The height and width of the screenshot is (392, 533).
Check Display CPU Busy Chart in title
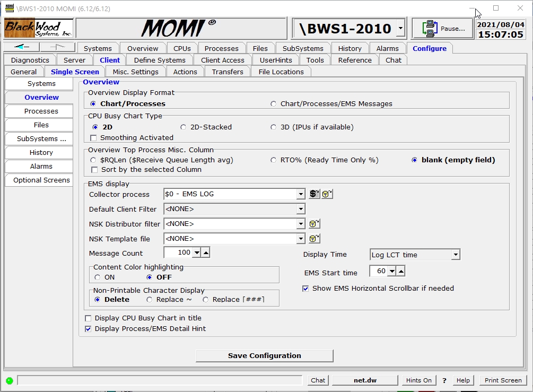point(89,318)
